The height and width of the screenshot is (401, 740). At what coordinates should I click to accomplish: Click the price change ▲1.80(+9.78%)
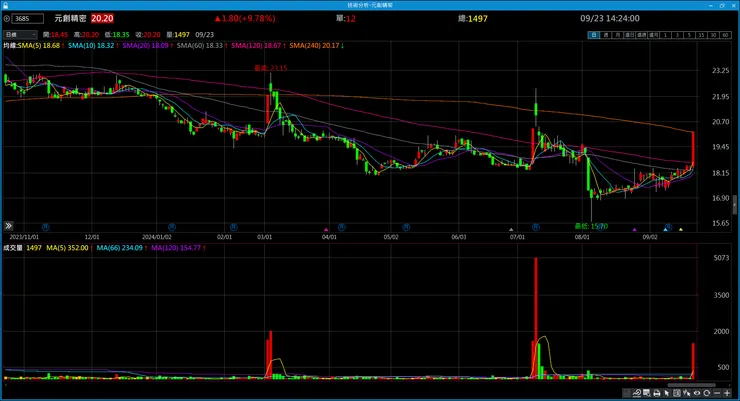[245, 18]
